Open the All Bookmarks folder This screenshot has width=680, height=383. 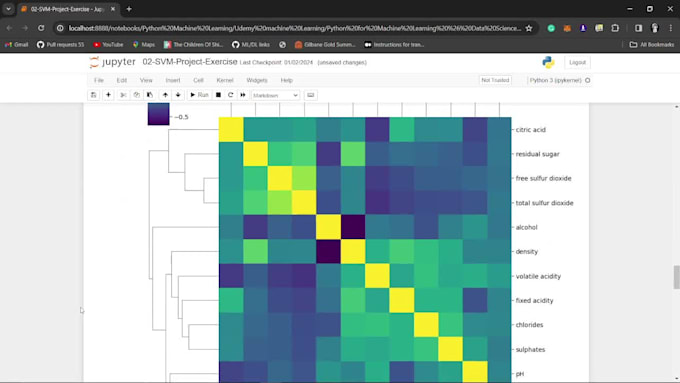point(651,45)
